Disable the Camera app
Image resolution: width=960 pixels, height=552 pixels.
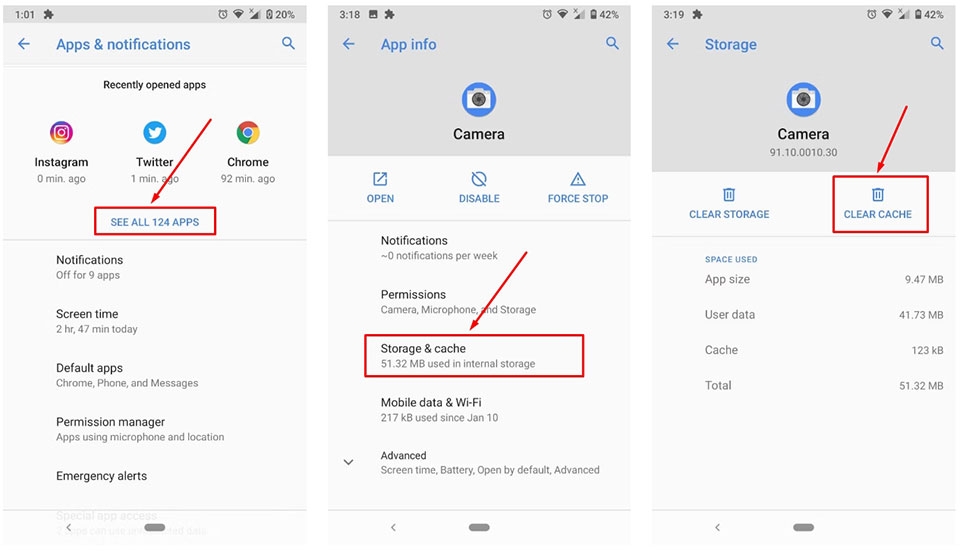479,187
